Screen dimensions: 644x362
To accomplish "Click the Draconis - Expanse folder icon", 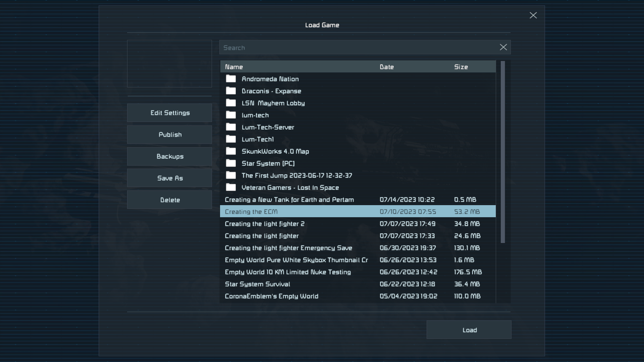I will click(x=231, y=91).
